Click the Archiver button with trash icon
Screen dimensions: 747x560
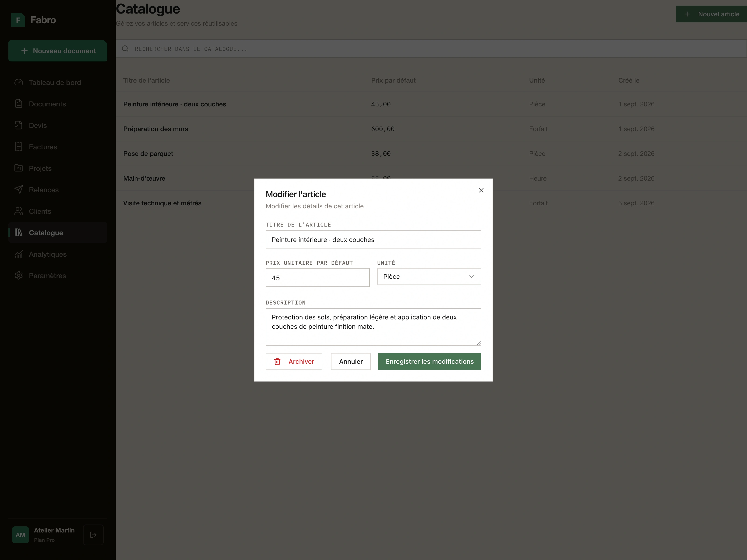[x=294, y=361]
